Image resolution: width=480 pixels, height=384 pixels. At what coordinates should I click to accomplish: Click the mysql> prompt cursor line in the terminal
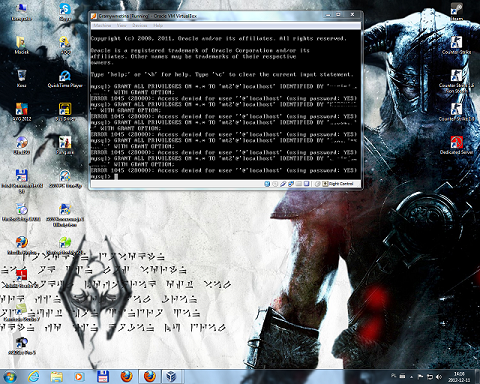(x=104, y=176)
